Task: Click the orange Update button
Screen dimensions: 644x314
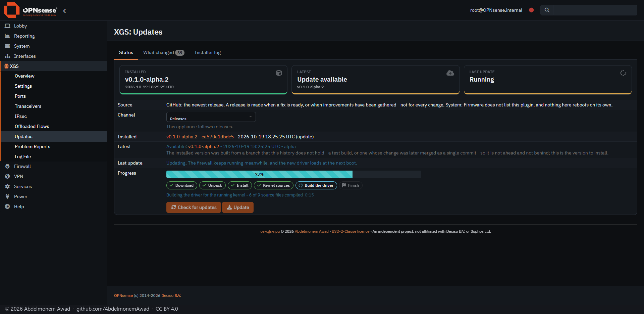Action: (238, 207)
